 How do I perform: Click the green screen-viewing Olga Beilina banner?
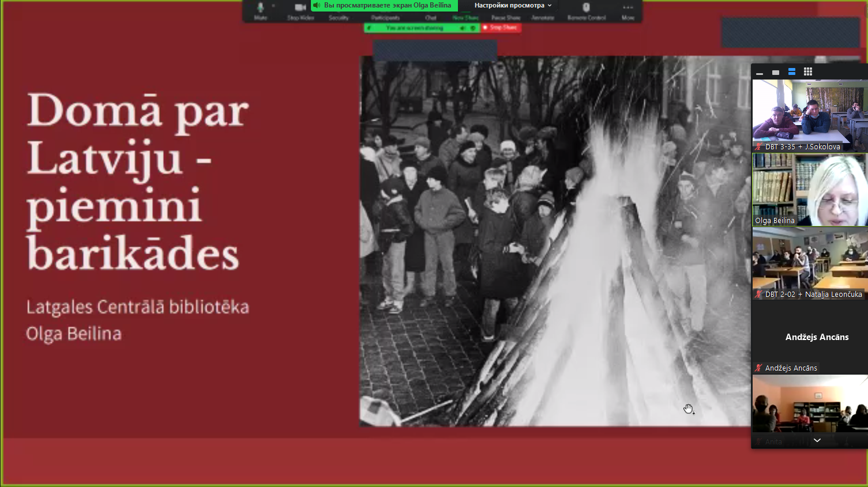coord(384,5)
